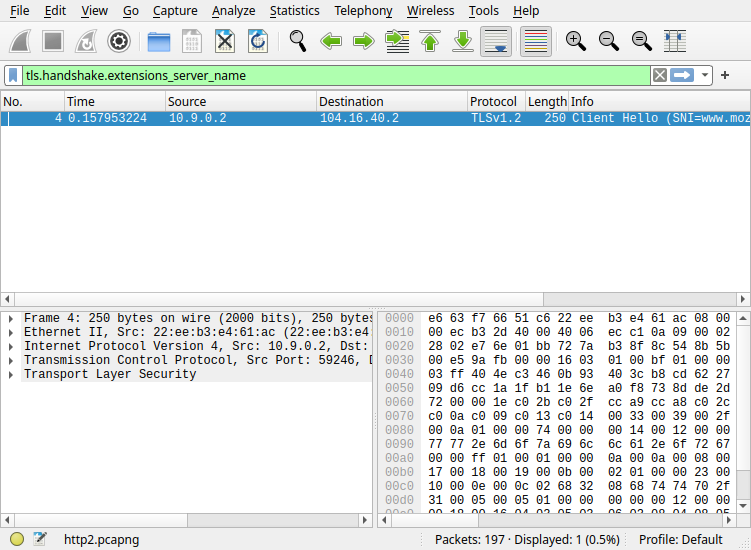Restart the current capture
The height and width of the screenshot is (550, 751).
86,41
